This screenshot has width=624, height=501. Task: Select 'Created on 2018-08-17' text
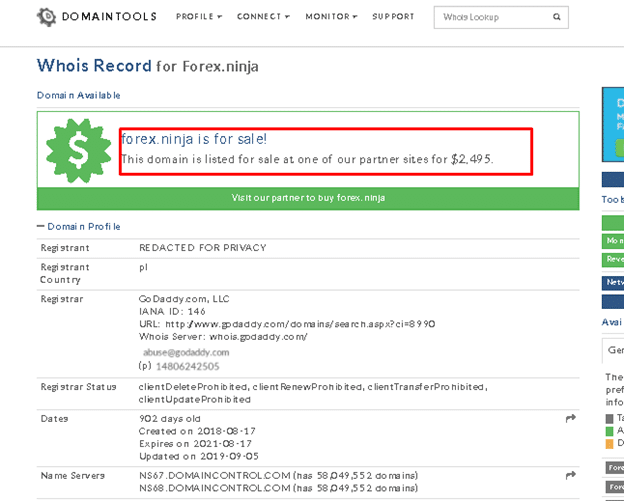click(197, 431)
